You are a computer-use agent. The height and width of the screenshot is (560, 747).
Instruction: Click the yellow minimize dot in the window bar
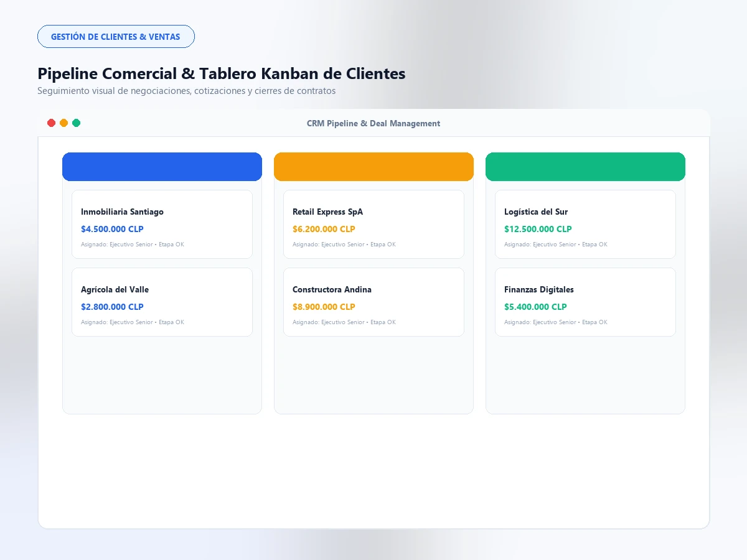coord(63,123)
